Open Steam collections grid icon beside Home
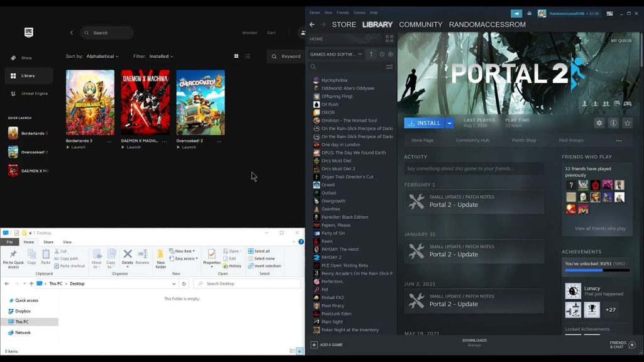The height and width of the screenshot is (362, 644). coord(389,39)
